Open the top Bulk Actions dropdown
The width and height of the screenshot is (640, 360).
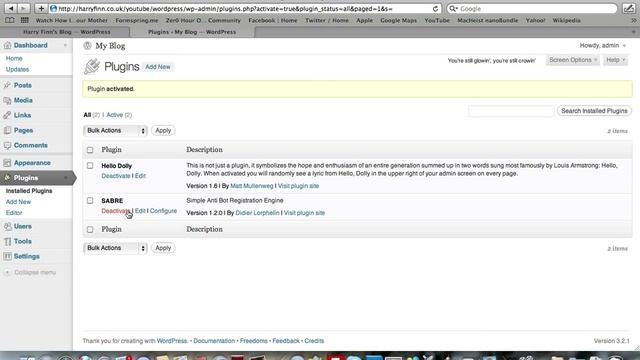(x=115, y=131)
